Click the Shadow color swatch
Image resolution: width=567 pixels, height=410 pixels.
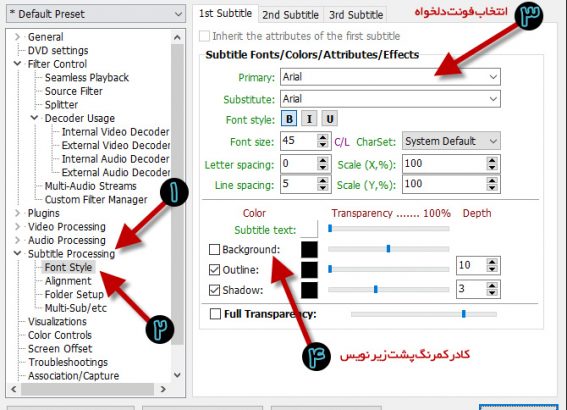click(309, 290)
